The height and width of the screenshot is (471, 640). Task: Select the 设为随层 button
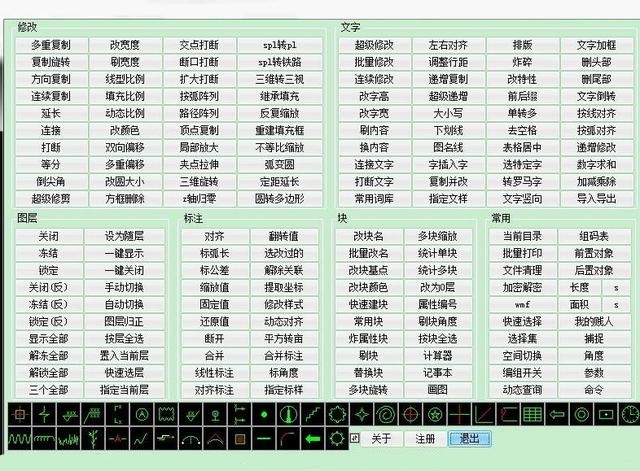coord(124,236)
